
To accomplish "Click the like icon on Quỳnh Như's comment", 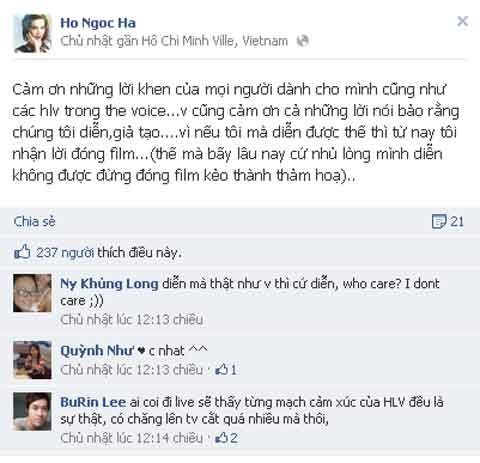I will [222, 370].
